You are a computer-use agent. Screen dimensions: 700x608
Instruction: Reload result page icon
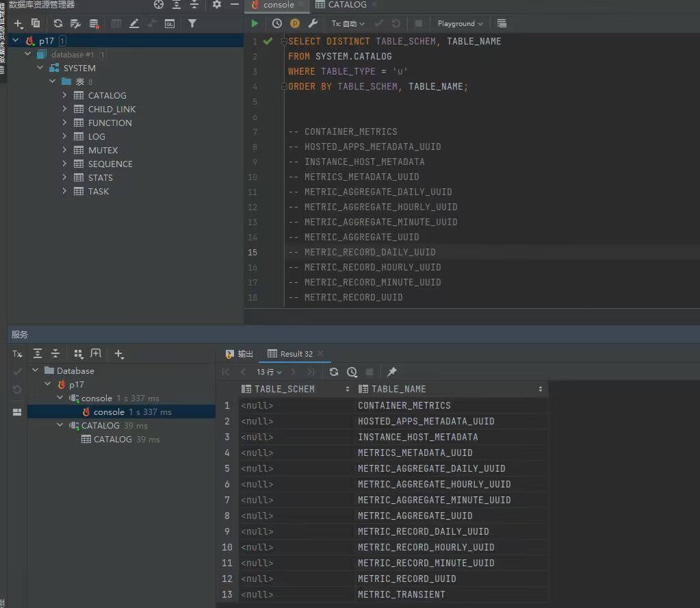(333, 372)
